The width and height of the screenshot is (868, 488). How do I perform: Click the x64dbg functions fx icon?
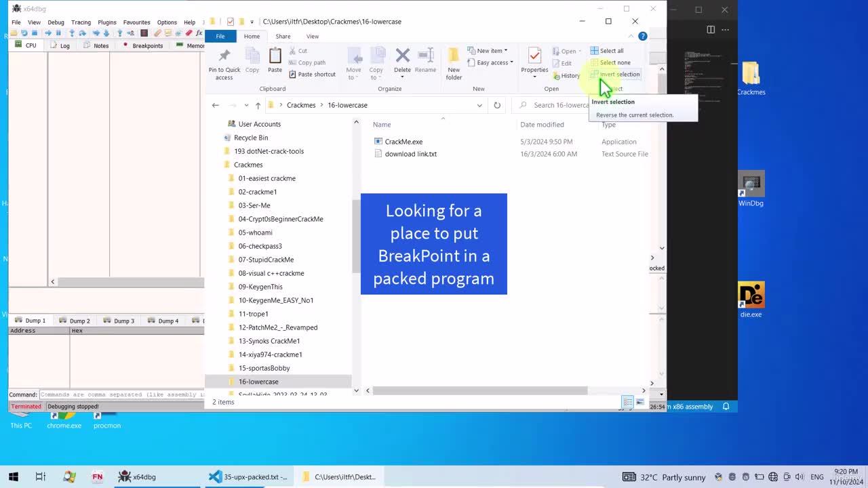click(x=199, y=33)
